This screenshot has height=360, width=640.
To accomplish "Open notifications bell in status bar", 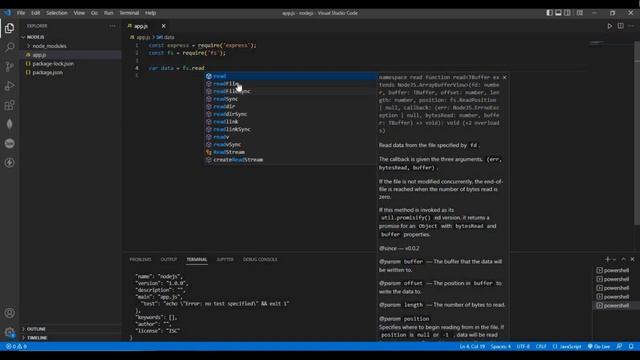I will click(631, 347).
